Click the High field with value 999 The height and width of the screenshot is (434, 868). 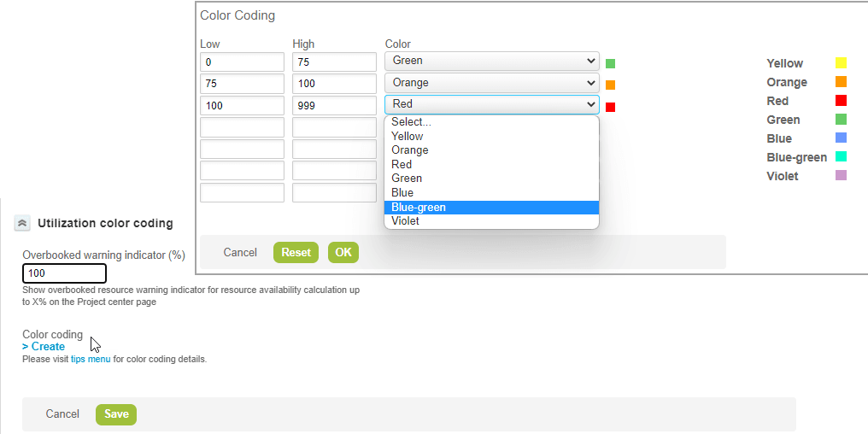click(334, 105)
